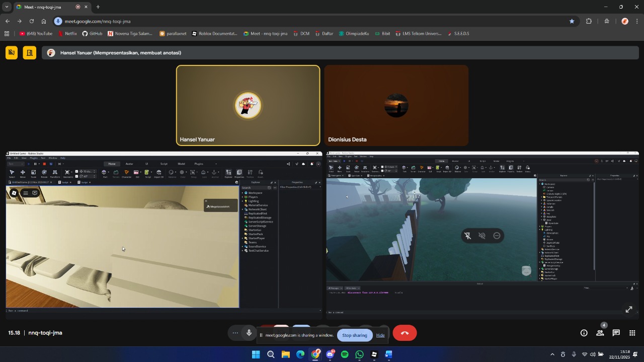Open Spotify from the taskbar
This screenshot has height=362, width=644.
click(345, 354)
